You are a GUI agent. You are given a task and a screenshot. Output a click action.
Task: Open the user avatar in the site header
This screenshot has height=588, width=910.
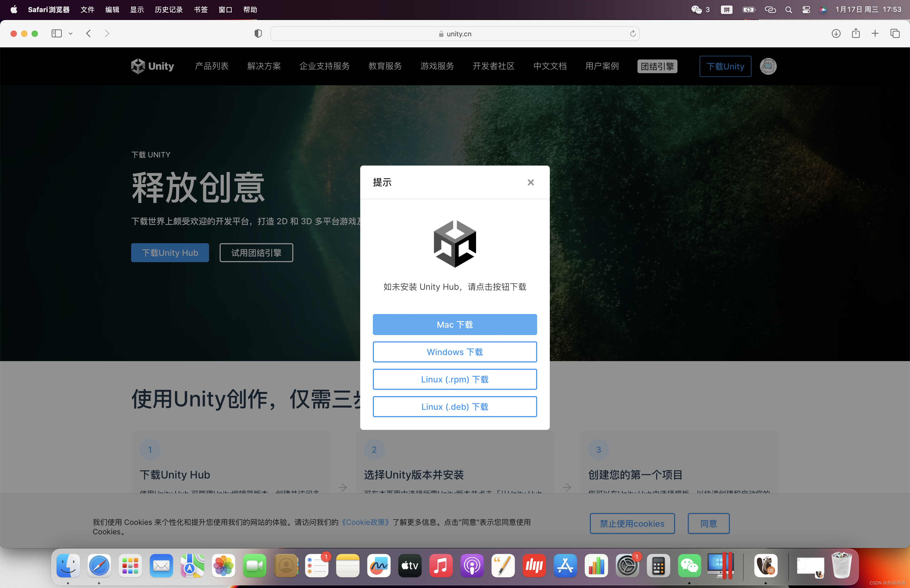pyautogui.click(x=768, y=66)
